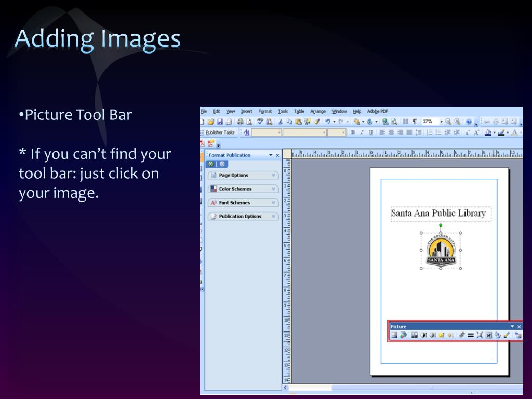Click the Save icon in standard toolbar
Image resolution: width=532 pixels, height=399 pixels.
pos(220,122)
